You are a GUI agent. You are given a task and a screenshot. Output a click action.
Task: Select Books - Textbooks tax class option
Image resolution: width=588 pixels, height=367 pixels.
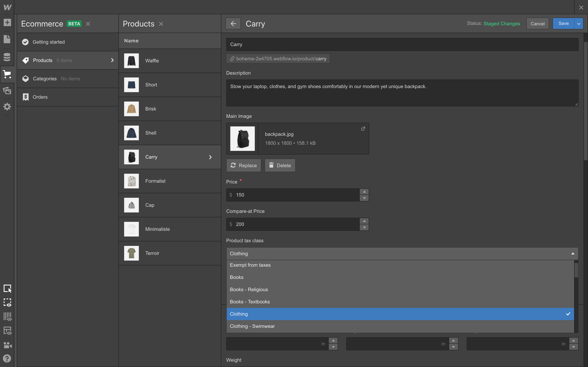[250, 302]
